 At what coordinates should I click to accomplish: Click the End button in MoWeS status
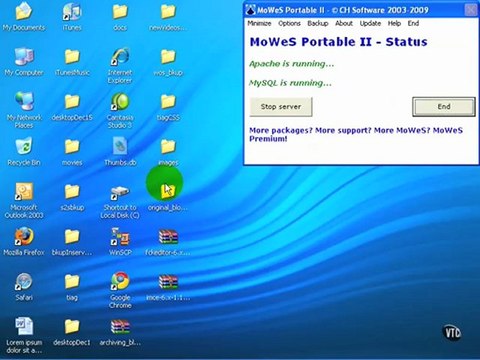[444, 107]
